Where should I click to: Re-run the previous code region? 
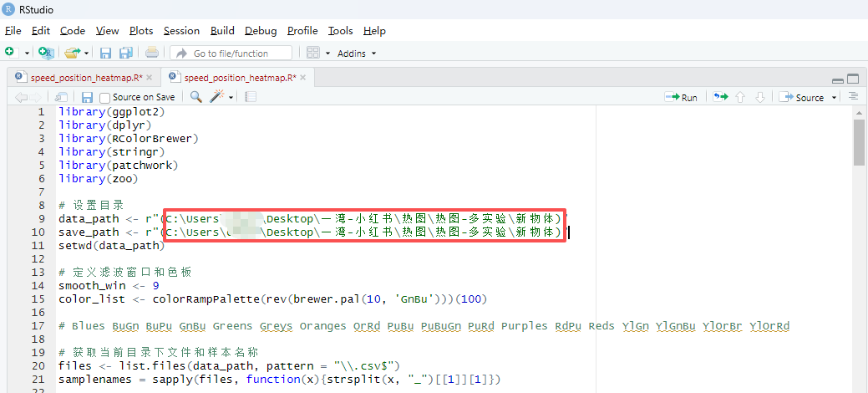point(719,97)
